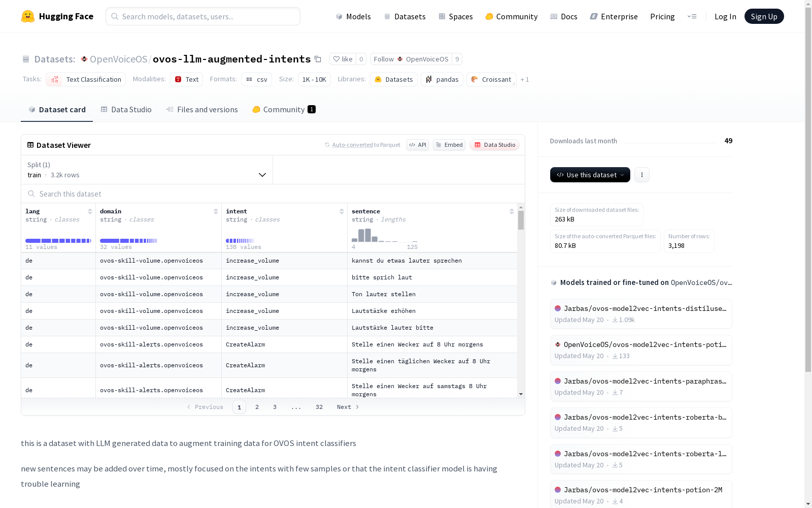Click the Text Classification task tag
Screen dimensions: 812x508
[x=86, y=79]
